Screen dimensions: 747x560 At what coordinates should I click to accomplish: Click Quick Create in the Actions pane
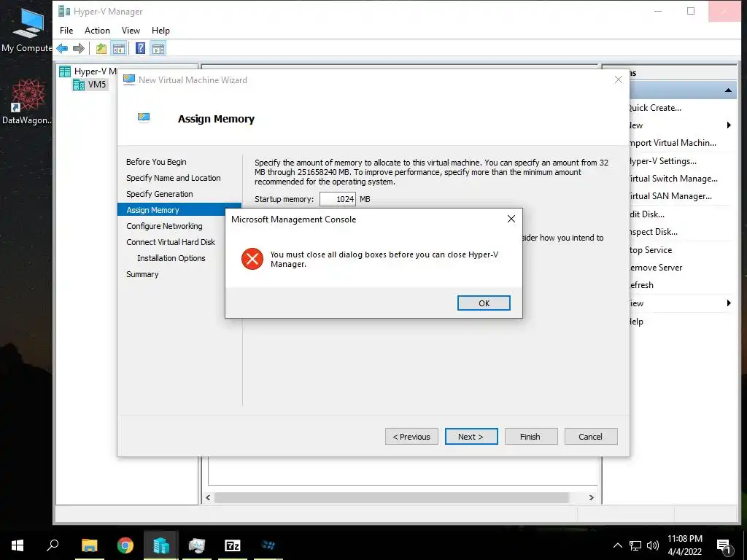click(655, 108)
